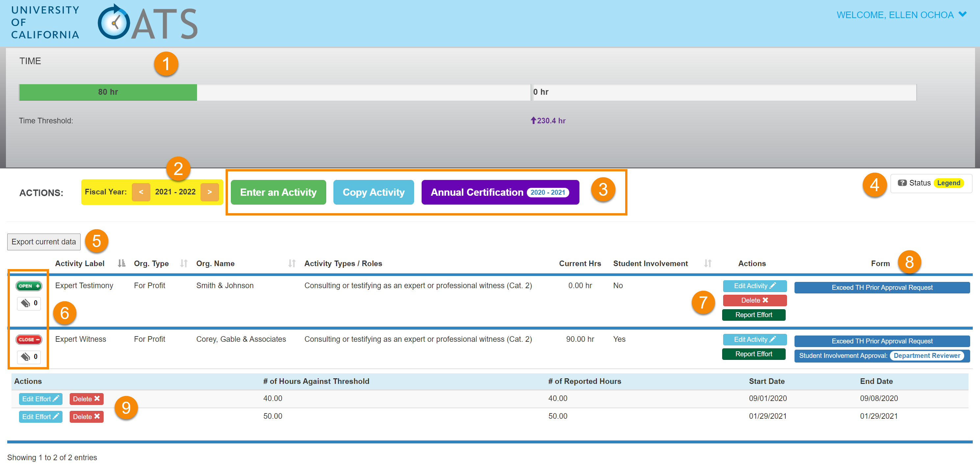Image resolution: width=980 pixels, height=475 pixels.
Task: Delete the 50.00 hour effort entry
Action: (x=86, y=417)
